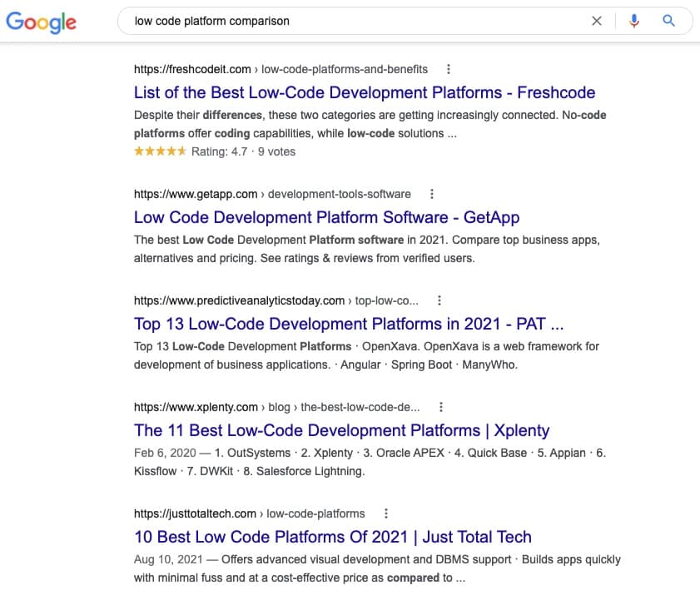Screen dimensions: 700x600
Task: Click the freshcodeit.com URL breadcrumb
Action: pyautogui.click(x=280, y=69)
